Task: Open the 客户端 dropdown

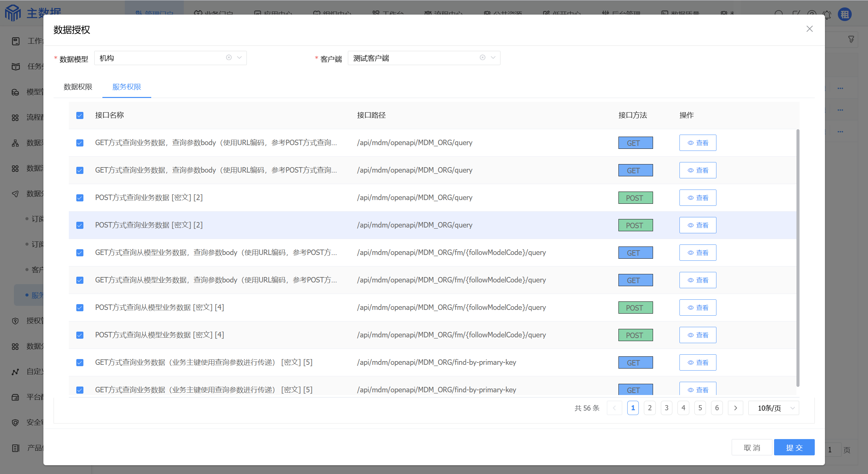Action: [493, 58]
